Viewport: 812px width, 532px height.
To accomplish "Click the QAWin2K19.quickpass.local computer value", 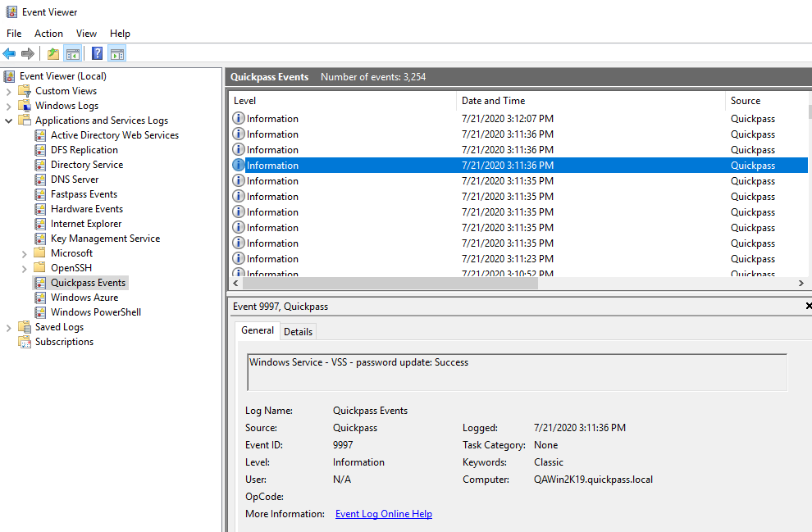I will (593, 480).
